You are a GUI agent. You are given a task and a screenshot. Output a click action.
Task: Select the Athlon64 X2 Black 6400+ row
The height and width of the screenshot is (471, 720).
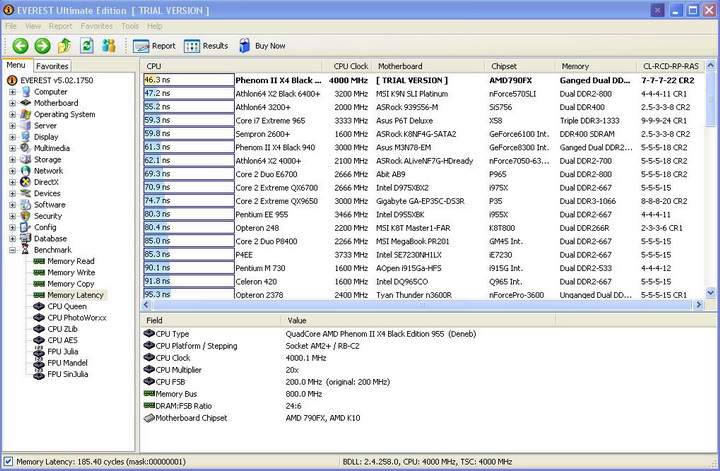coord(423,94)
